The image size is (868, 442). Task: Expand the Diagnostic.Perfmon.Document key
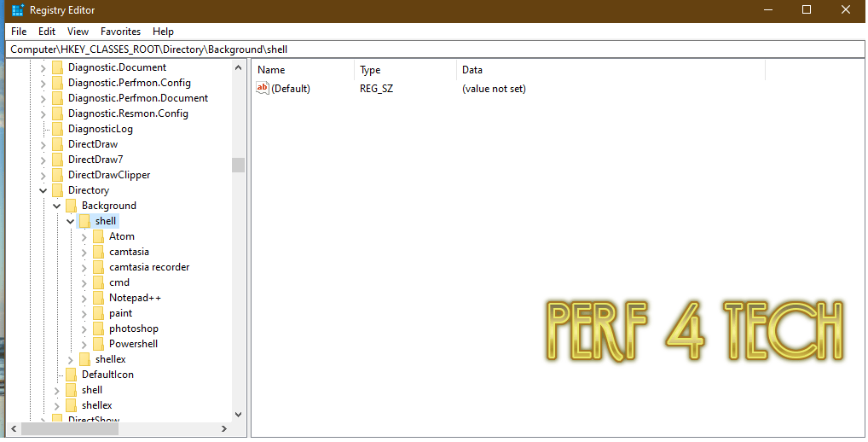point(43,99)
